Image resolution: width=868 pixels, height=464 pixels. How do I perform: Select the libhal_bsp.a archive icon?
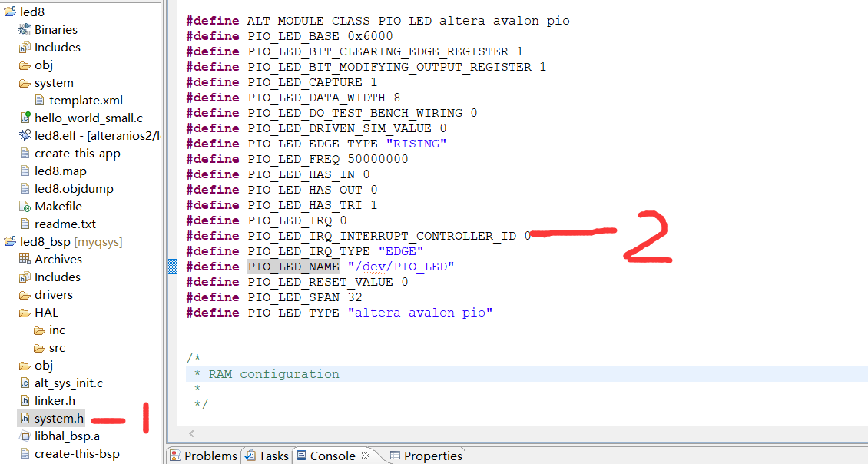pos(24,436)
